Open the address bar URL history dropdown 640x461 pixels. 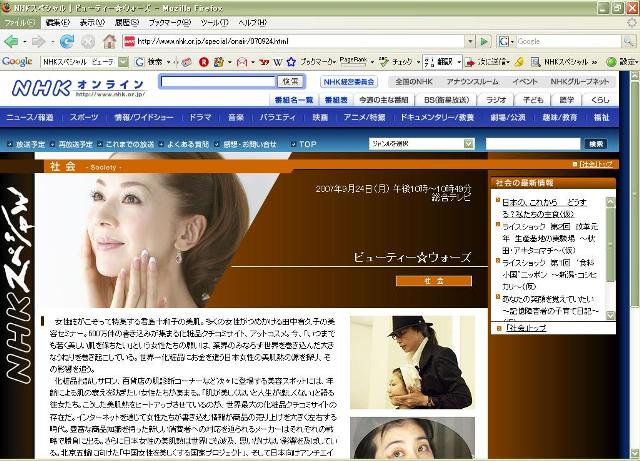point(470,41)
